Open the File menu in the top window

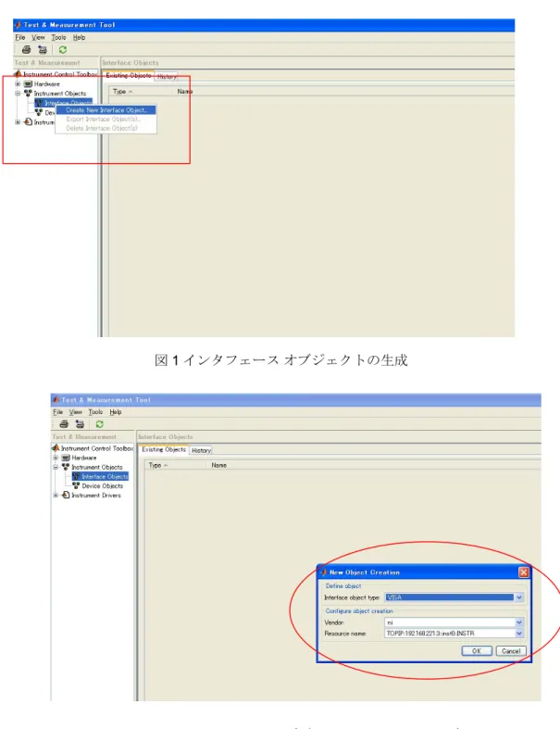pos(20,37)
